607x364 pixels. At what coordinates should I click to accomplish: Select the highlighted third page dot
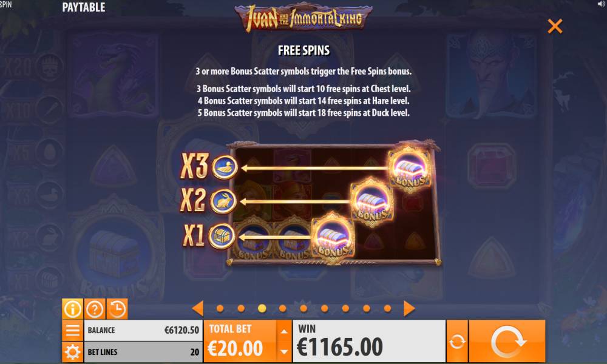(262, 308)
